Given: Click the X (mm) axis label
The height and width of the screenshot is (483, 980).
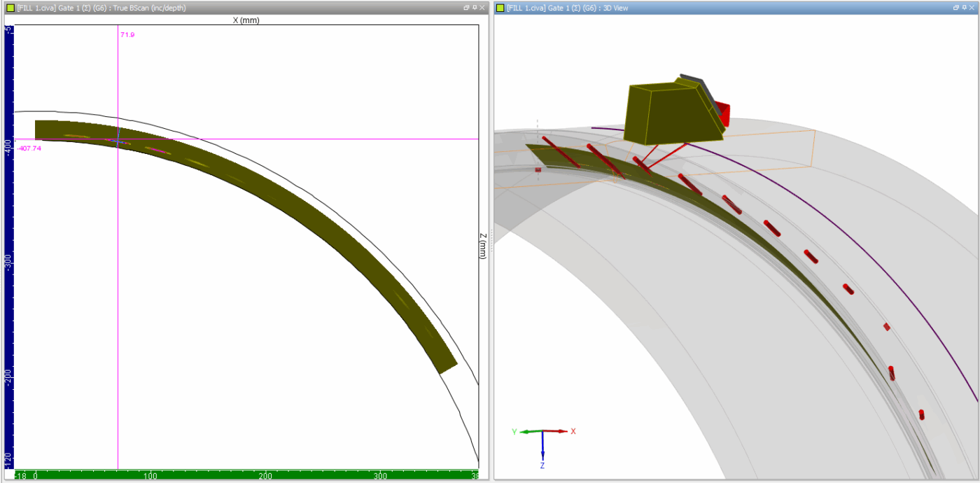Looking at the screenshot, I should coord(246,20).
